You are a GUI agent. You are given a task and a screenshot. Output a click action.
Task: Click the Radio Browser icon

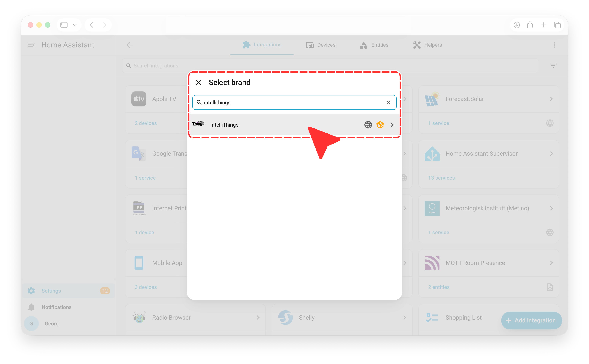[139, 318]
